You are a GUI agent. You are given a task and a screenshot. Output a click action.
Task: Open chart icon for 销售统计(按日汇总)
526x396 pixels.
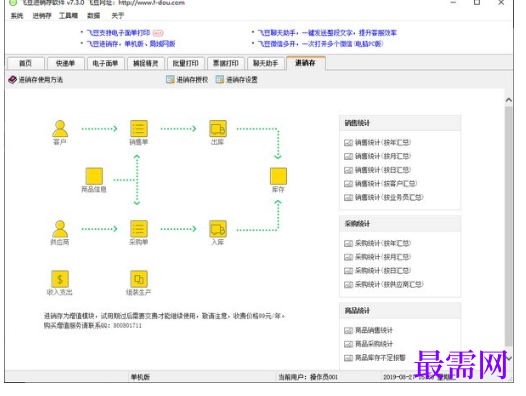coord(349,170)
